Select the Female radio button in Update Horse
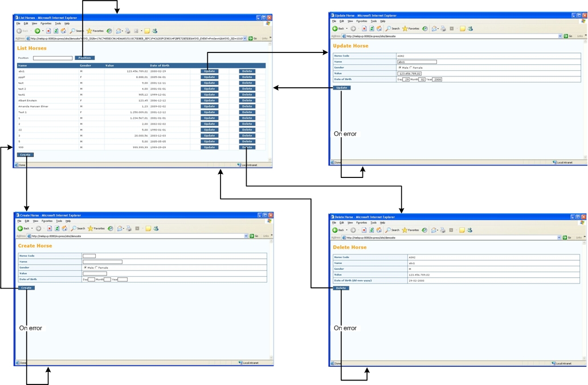Viewport: 588px width, 385px height. (411, 67)
